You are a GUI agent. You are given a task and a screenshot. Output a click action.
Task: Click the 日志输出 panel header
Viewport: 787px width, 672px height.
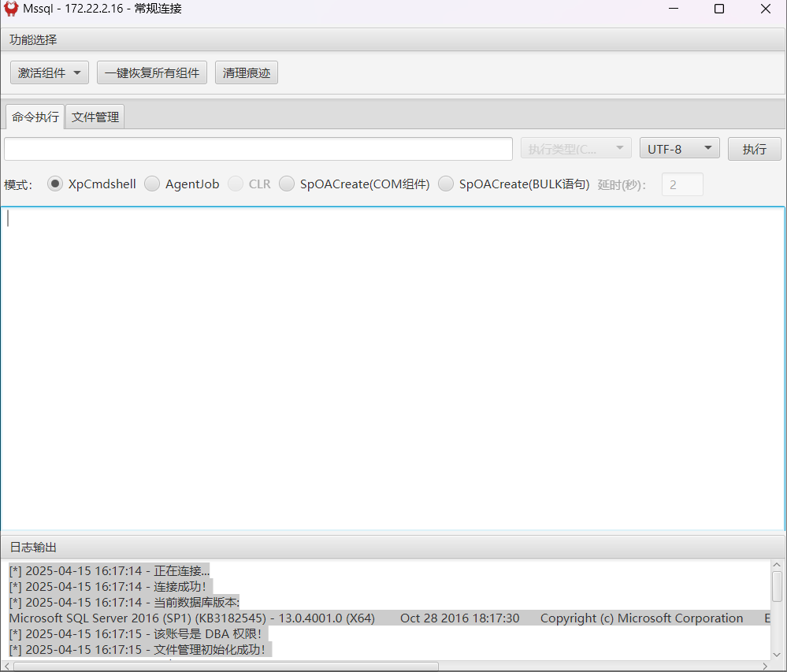392,547
